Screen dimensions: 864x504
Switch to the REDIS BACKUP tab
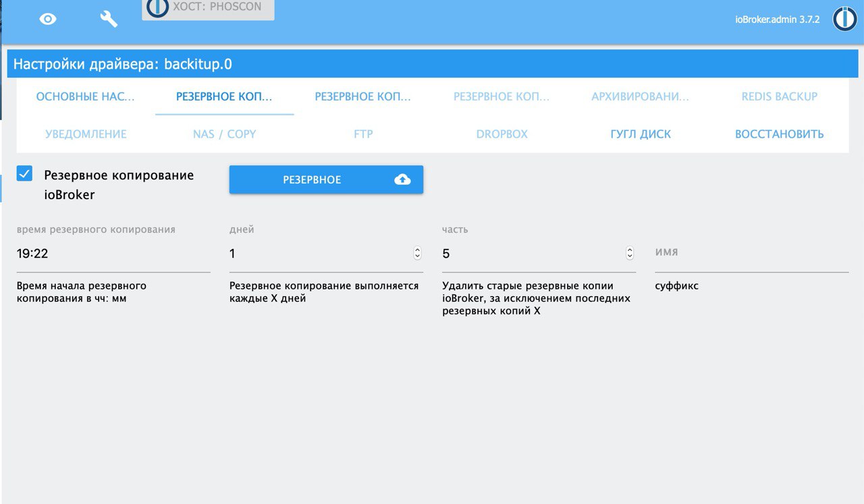(780, 96)
